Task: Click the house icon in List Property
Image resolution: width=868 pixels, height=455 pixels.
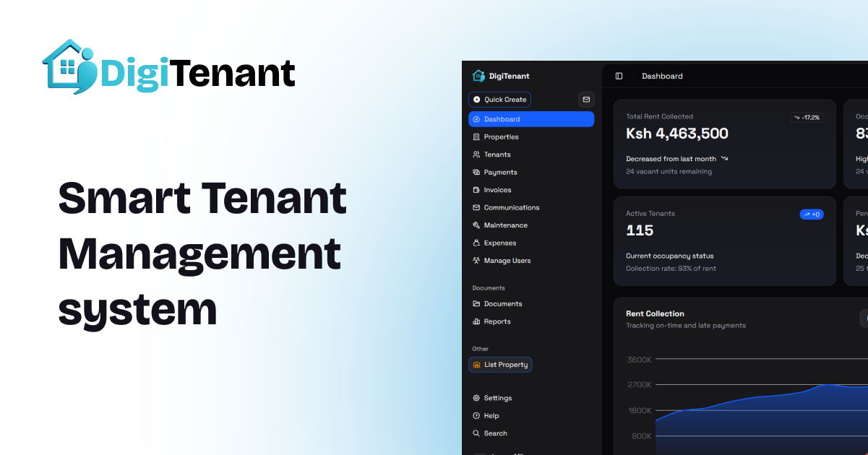Action: click(x=476, y=365)
